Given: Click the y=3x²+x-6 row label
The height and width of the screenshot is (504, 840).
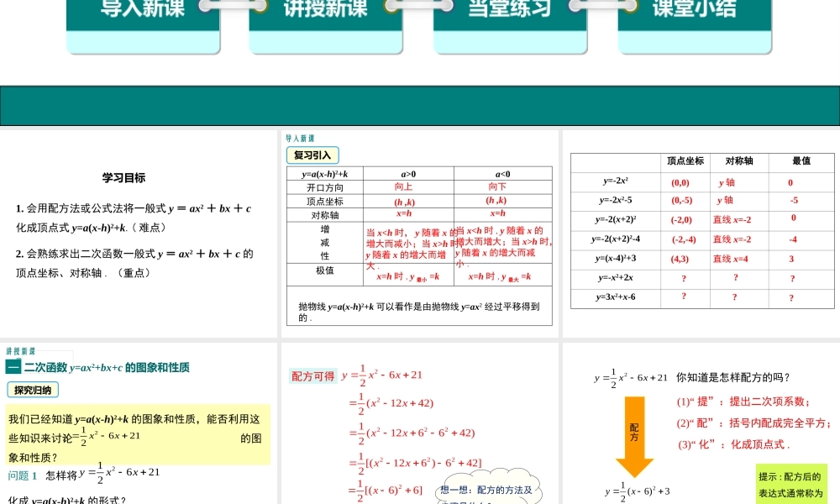Looking at the screenshot, I should click(x=616, y=297).
